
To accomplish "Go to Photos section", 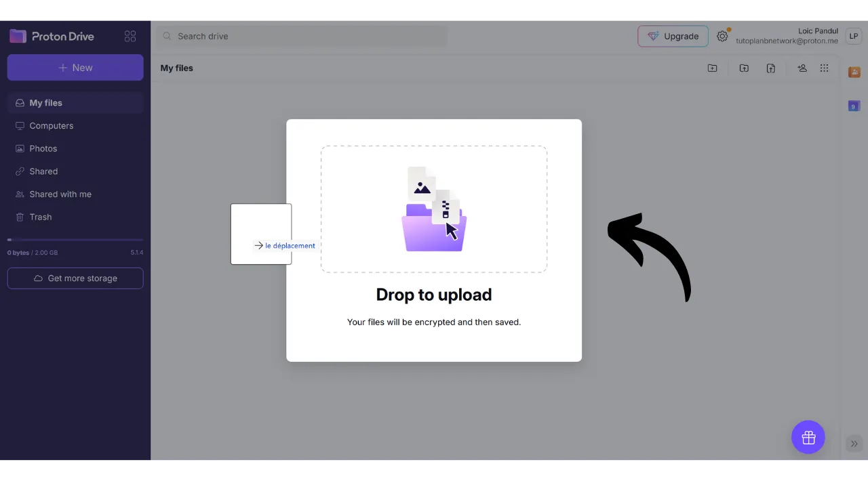I will [75, 148].
